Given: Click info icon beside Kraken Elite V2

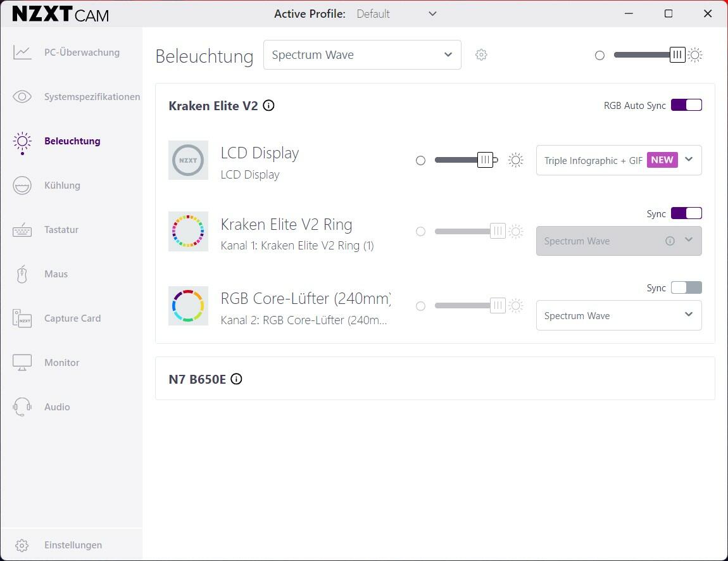Looking at the screenshot, I should (x=268, y=106).
